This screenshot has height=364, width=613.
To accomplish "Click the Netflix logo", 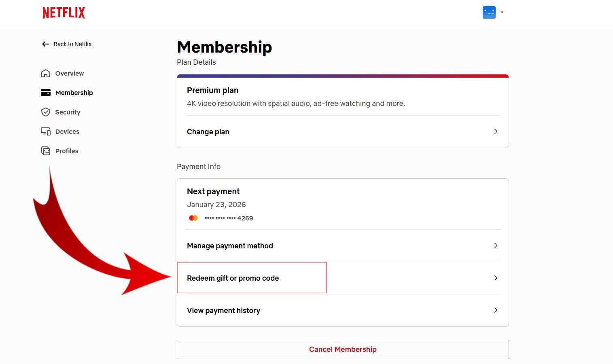I will (x=64, y=13).
